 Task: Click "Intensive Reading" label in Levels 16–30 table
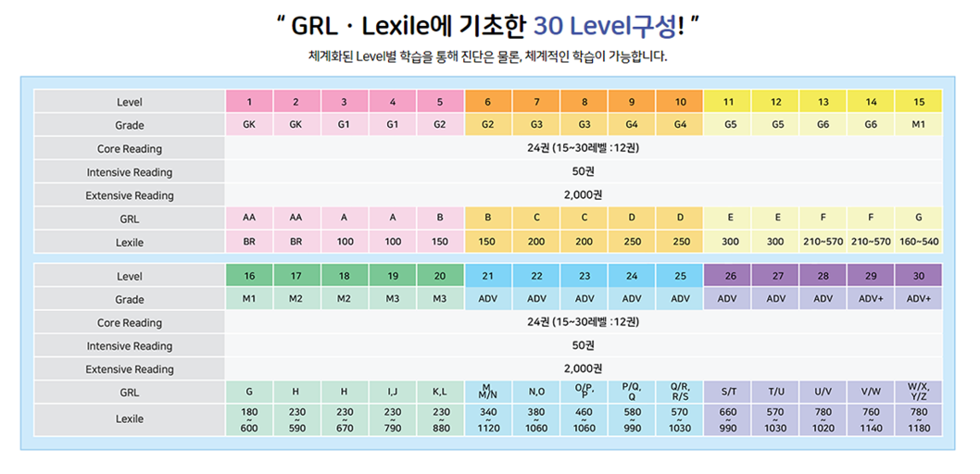coord(130,345)
